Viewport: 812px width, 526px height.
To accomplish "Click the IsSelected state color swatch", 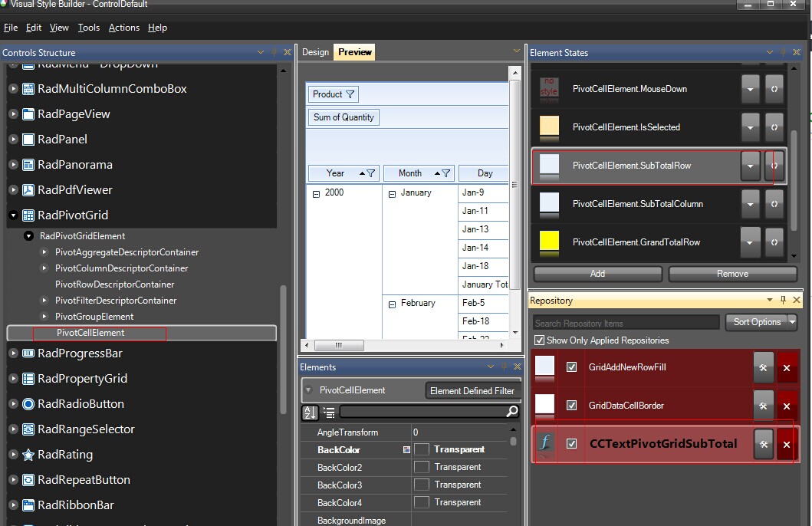I will (x=550, y=127).
